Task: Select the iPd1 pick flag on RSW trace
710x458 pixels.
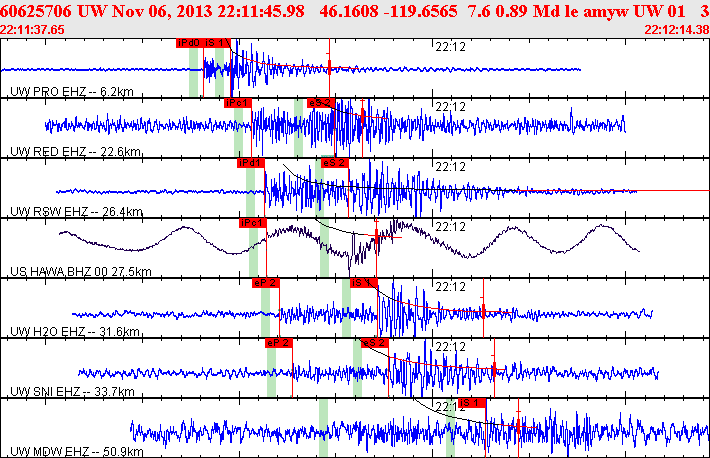Action: coord(250,163)
